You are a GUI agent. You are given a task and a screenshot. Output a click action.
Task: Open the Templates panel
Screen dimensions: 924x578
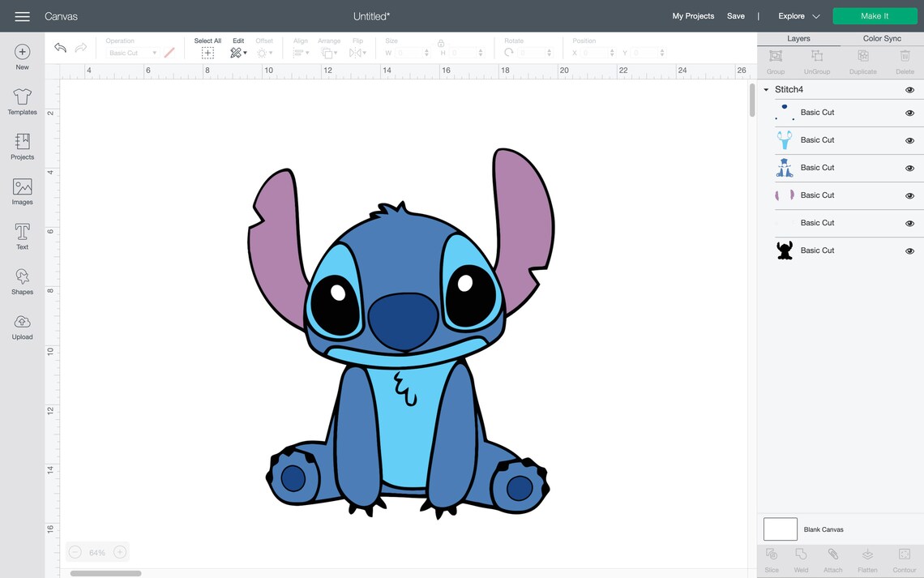click(22, 101)
